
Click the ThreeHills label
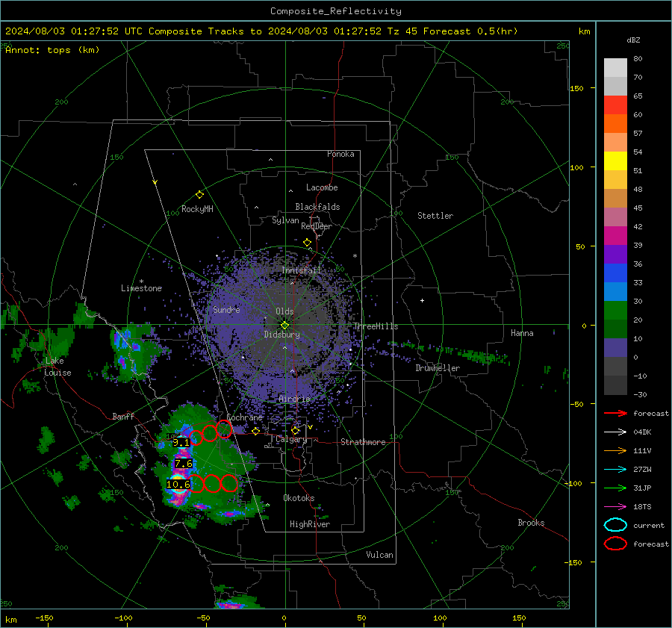click(376, 326)
